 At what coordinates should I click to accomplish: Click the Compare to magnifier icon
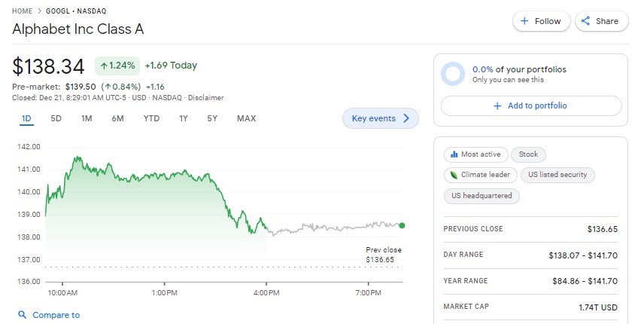[x=23, y=315]
